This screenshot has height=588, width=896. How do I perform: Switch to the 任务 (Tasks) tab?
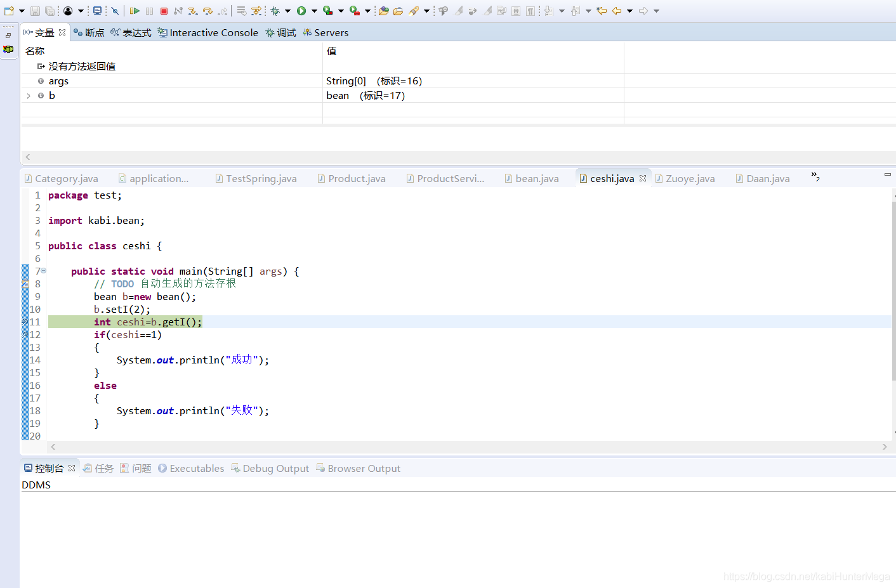(98, 469)
